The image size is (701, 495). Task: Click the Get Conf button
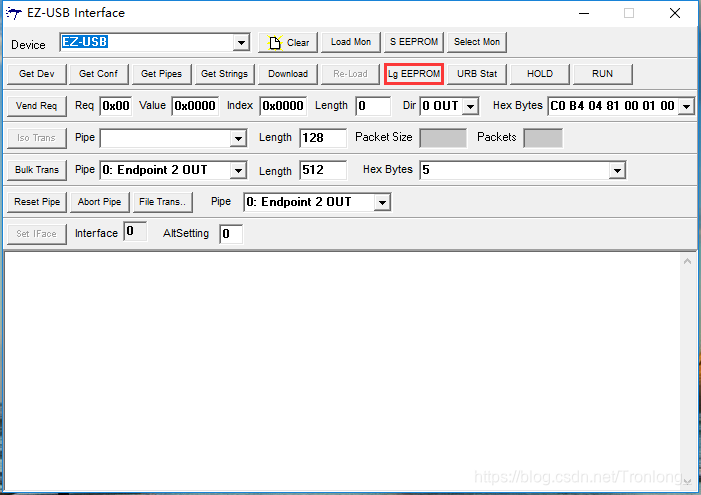click(98, 74)
